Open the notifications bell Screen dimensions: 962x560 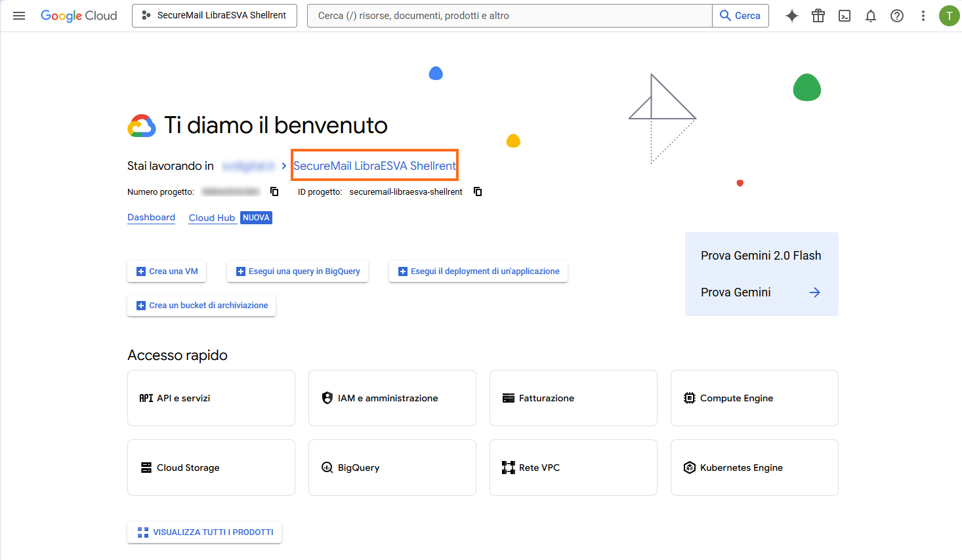tap(871, 16)
